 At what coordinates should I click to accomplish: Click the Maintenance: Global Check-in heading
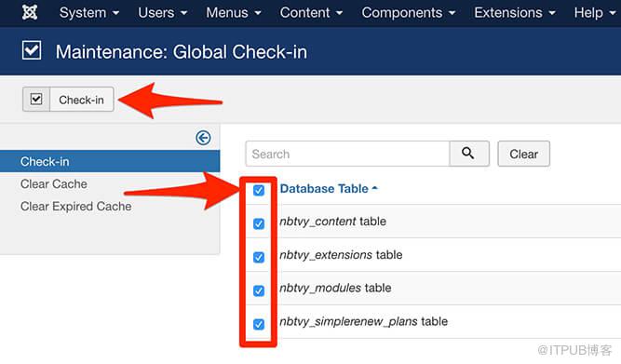click(182, 52)
